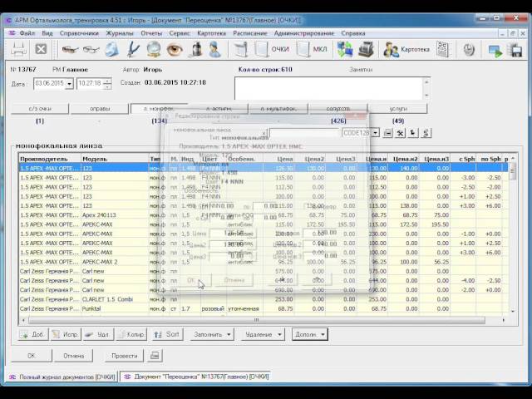Screen dimensions: 532x399
Task: Open the solution bottle icon
Action: click(x=196, y=50)
